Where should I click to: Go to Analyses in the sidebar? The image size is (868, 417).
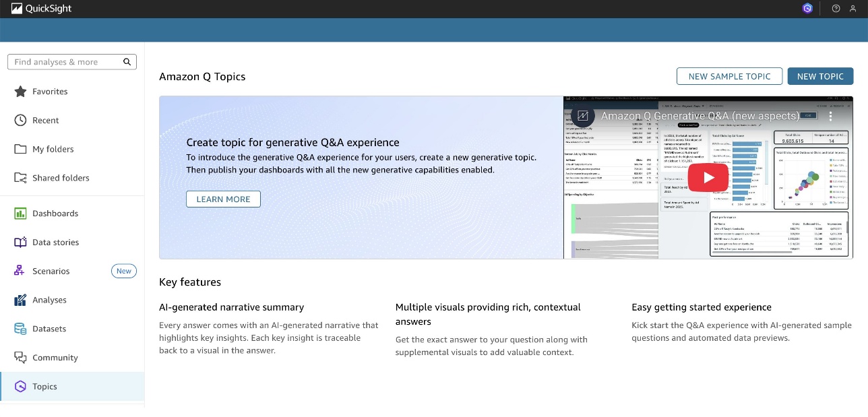click(x=72, y=300)
